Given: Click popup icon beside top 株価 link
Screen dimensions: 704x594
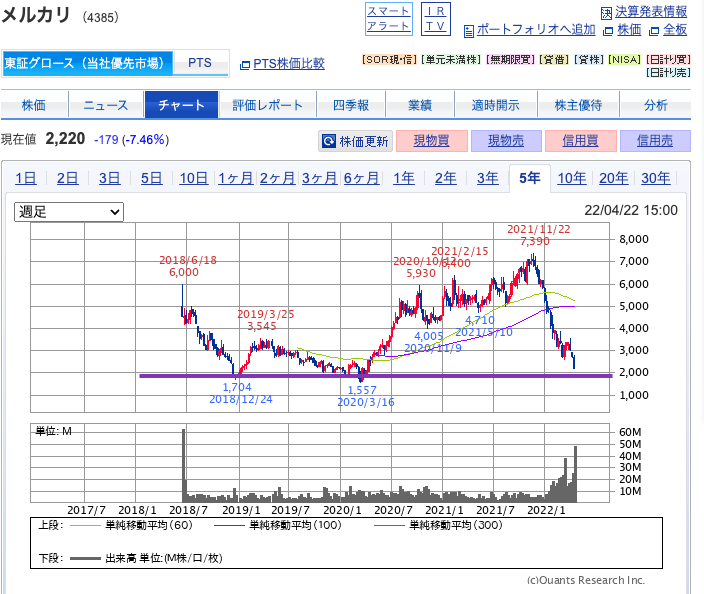Looking at the screenshot, I should point(608,31).
